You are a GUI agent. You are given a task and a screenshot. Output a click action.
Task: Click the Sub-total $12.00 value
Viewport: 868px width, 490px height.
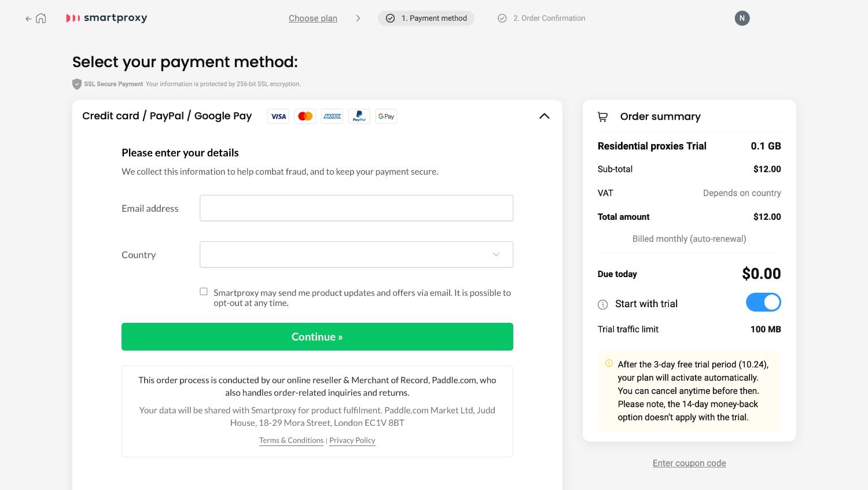point(767,169)
